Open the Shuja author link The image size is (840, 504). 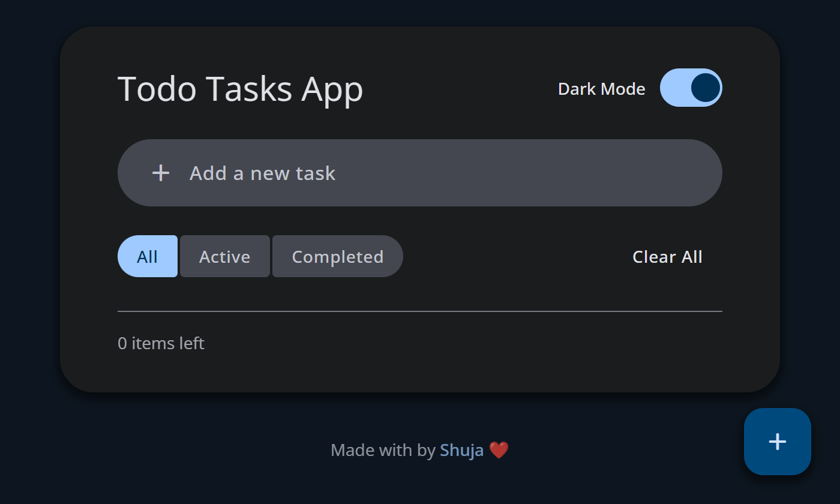(461, 450)
